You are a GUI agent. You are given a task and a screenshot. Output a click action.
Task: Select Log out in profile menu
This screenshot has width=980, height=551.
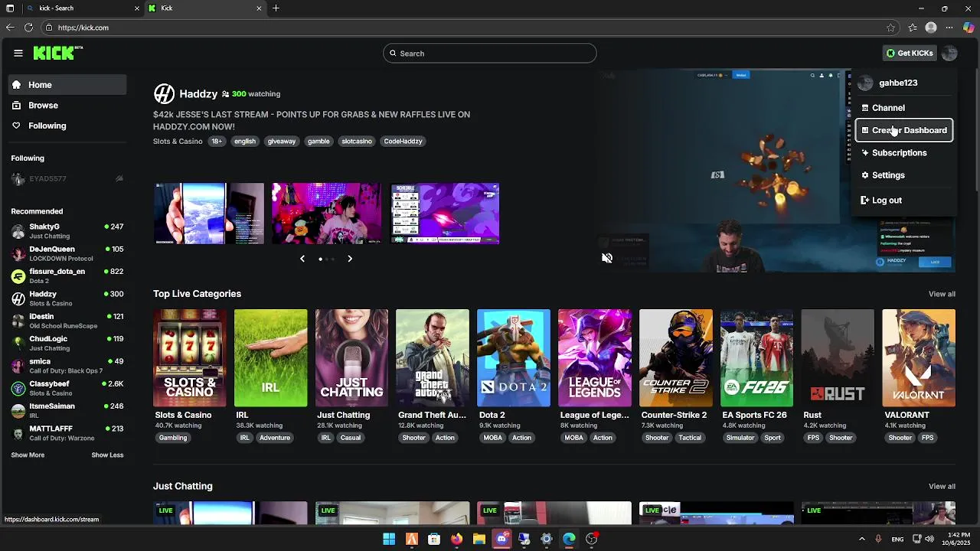coord(903,201)
